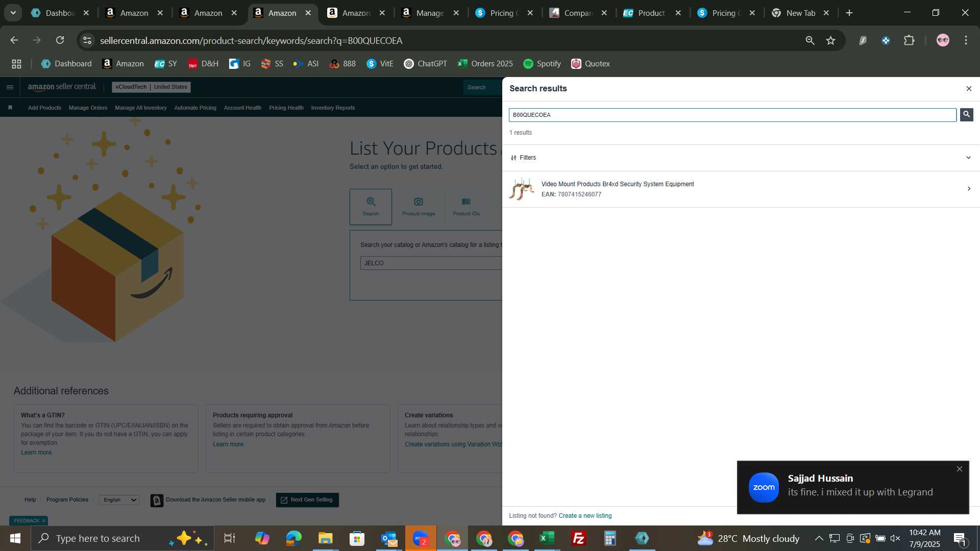Click the site information icon in address bar

coord(87,40)
